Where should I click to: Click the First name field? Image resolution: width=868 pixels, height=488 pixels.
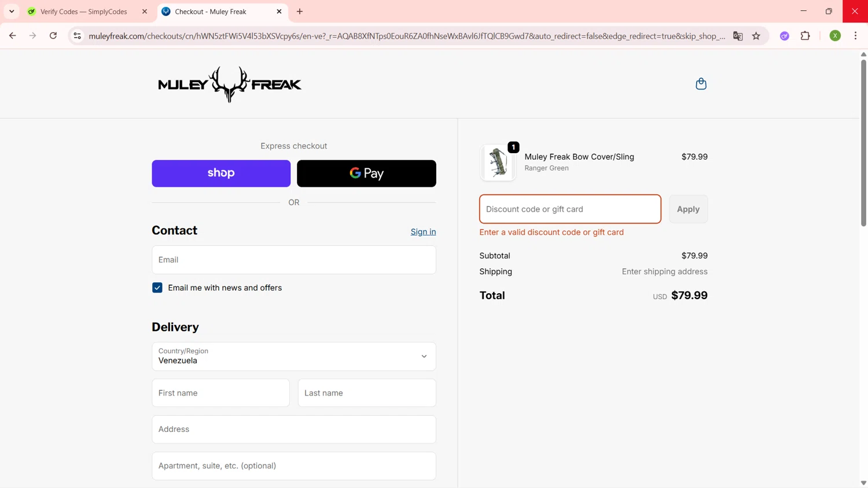(x=220, y=393)
